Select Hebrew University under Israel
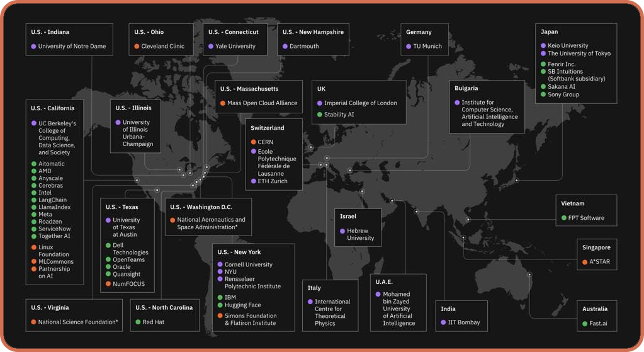 360,234
